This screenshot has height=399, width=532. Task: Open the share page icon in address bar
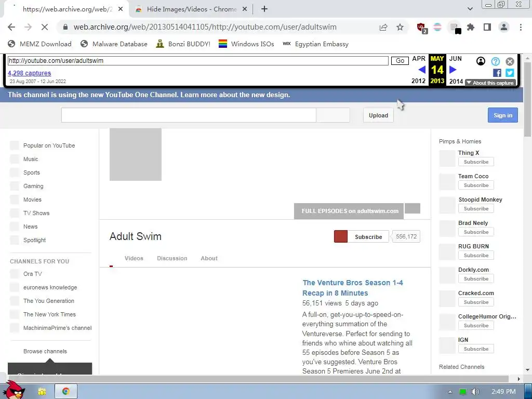coord(383,27)
